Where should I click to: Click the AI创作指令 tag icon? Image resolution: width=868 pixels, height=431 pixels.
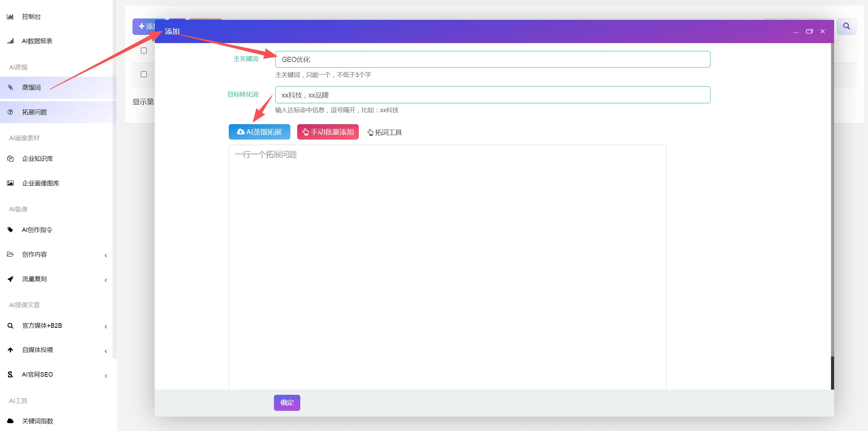[x=10, y=230]
